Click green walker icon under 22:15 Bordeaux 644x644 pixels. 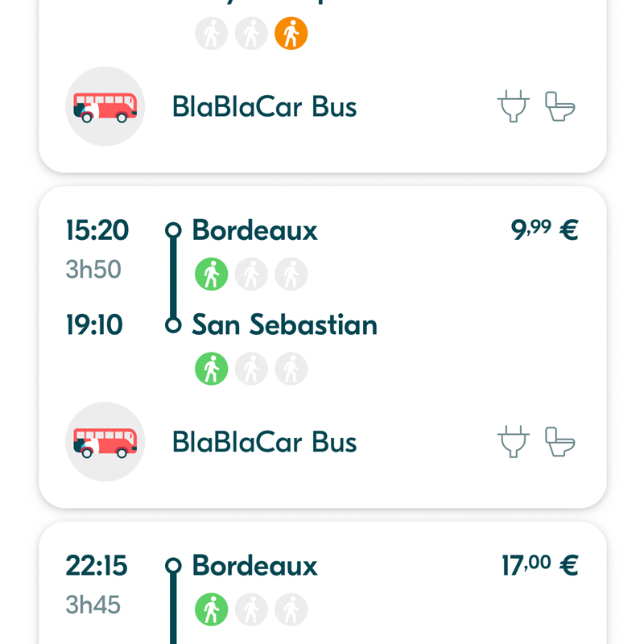(x=212, y=610)
